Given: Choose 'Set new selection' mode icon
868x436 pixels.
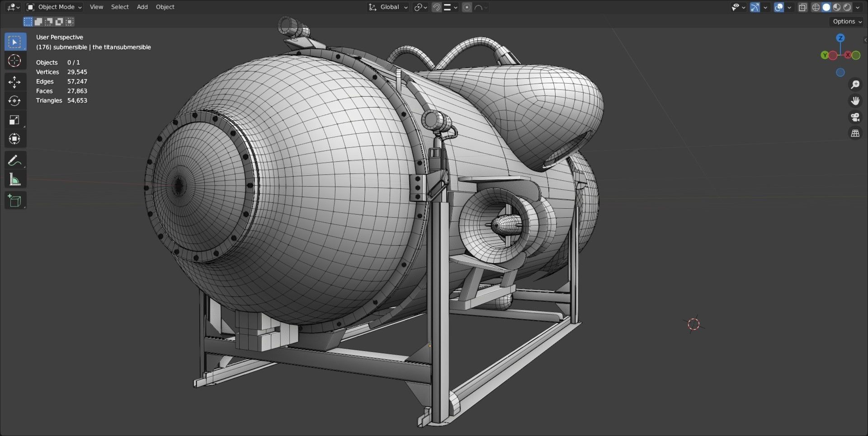Looking at the screenshot, I should click(x=28, y=22).
